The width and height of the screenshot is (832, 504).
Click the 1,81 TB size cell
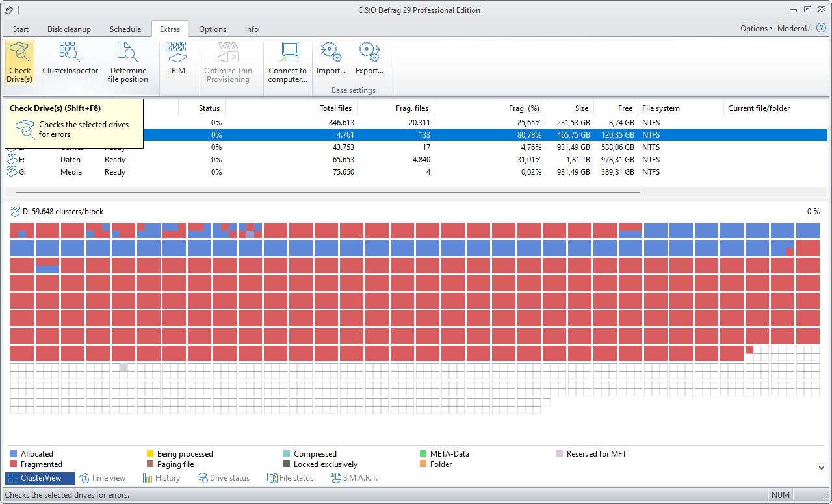tap(576, 159)
